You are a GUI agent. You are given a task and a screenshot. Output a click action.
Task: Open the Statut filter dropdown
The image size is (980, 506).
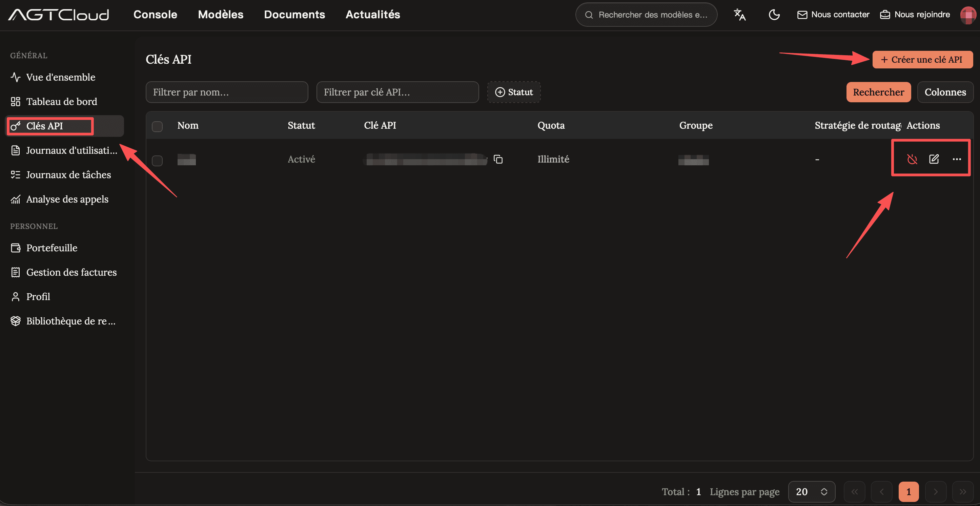coord(514,92)
